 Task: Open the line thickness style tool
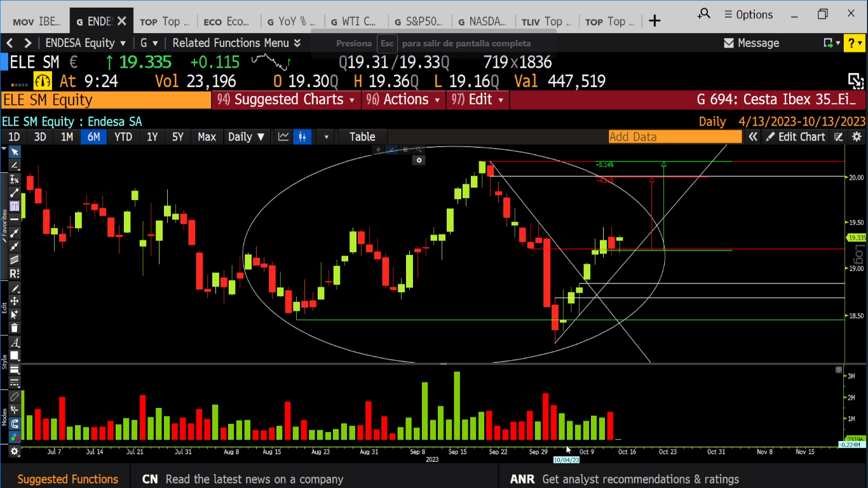click(14, 370)
